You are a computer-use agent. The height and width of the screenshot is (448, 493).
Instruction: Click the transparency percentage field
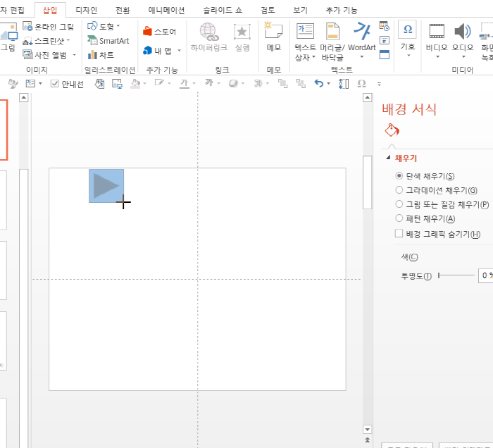(x=485, y=275)
